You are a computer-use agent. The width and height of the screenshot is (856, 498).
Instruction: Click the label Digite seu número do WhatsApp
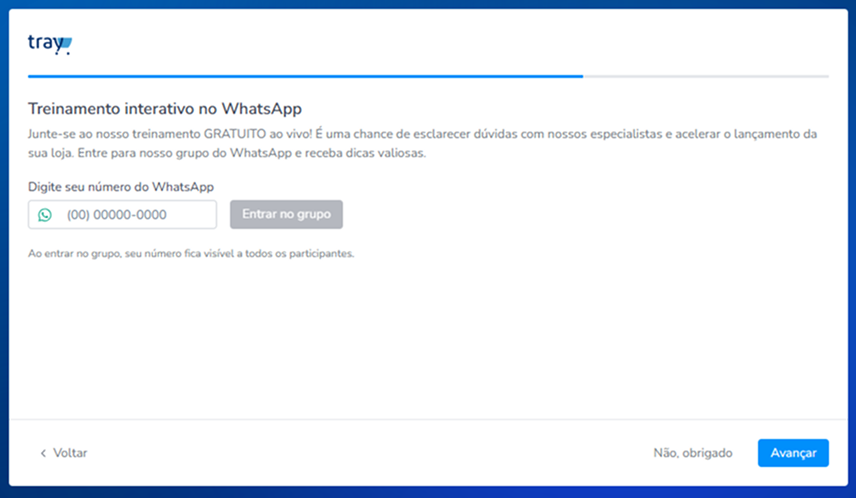tap(121, 187)
